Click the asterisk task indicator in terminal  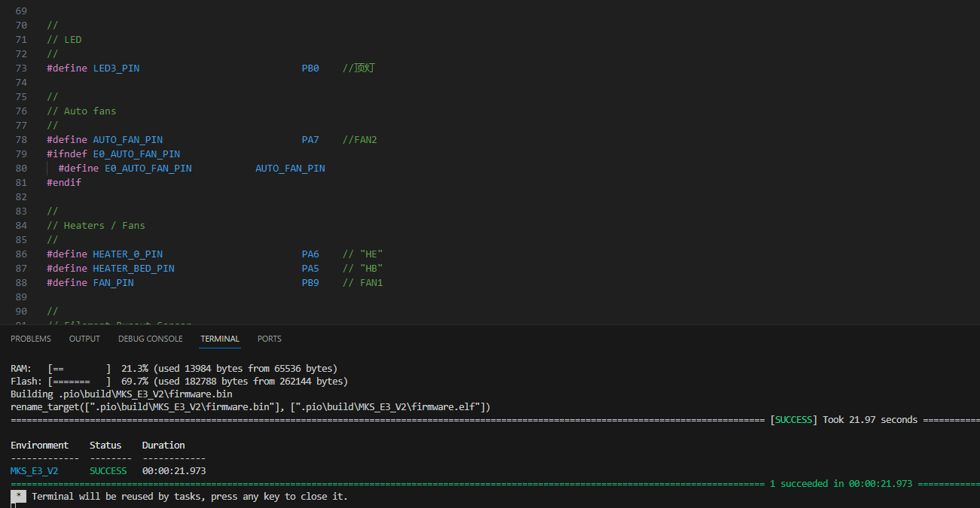(18, 497)
